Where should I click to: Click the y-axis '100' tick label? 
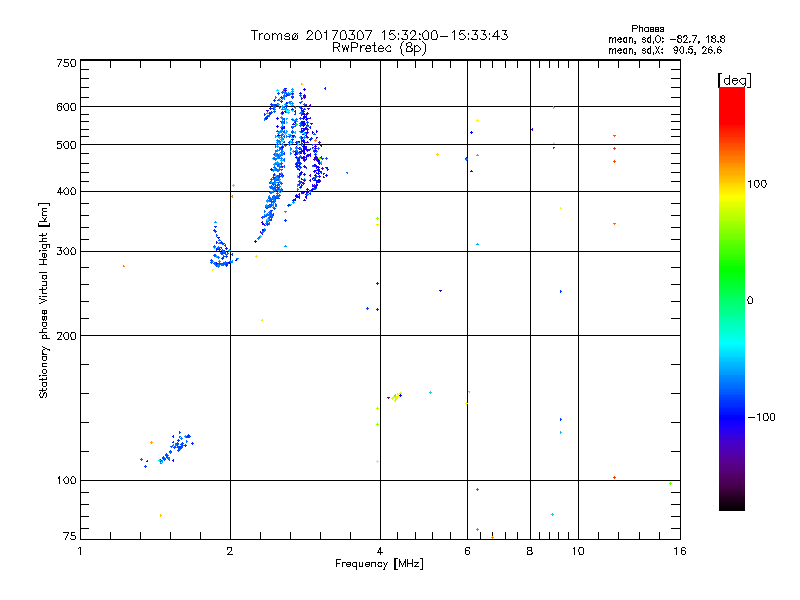(66, 481)
